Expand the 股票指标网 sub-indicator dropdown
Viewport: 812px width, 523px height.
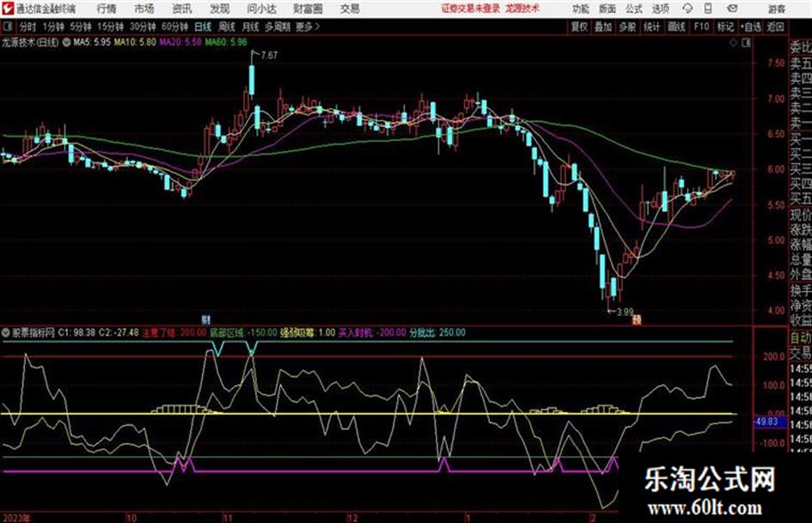(6, 332)
